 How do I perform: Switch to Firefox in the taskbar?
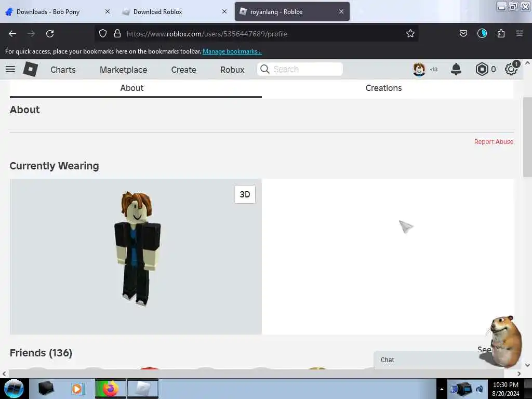click(111, 389)
